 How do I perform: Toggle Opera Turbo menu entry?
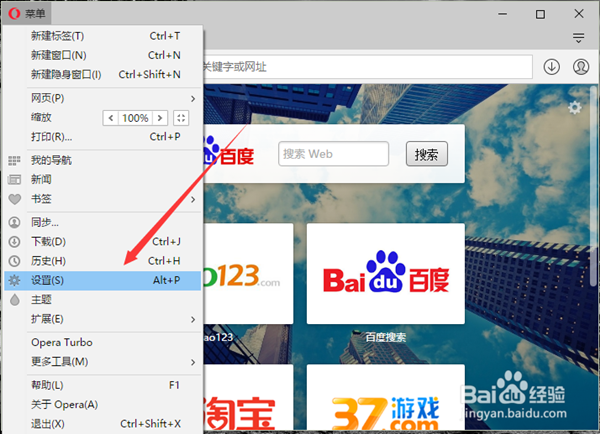(x=103, y=343)
